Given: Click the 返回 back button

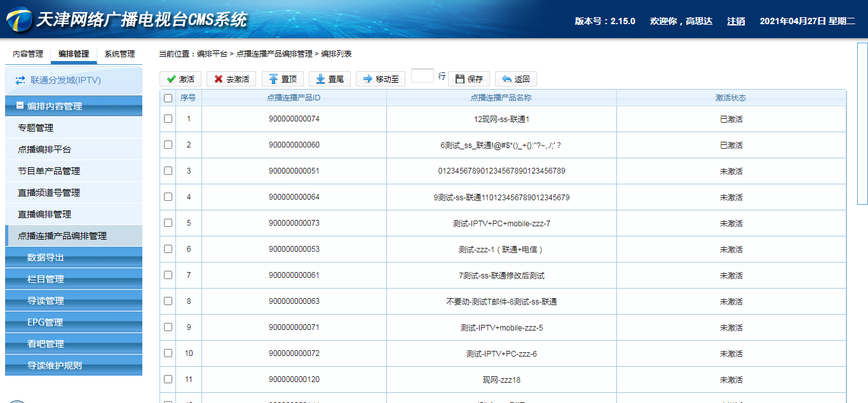Looking at the screenshot, I should pyautogui.click(x=515, y=79).
